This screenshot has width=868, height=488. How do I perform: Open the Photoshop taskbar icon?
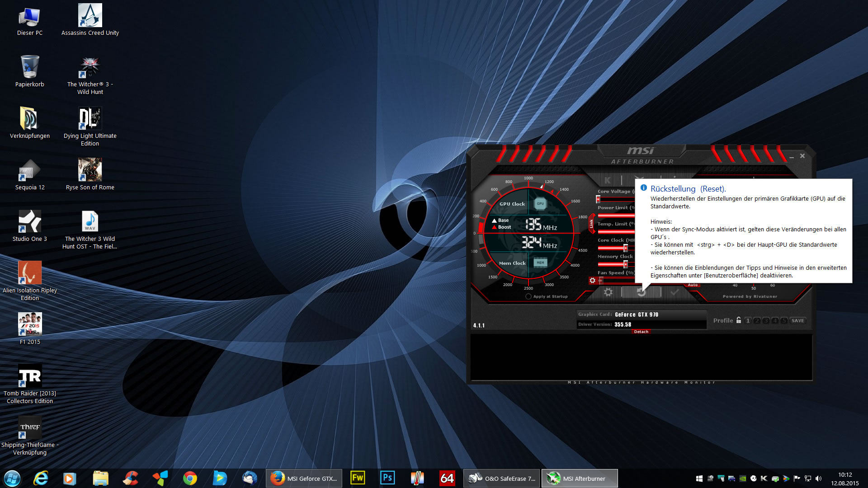click(x=387, y=478)
